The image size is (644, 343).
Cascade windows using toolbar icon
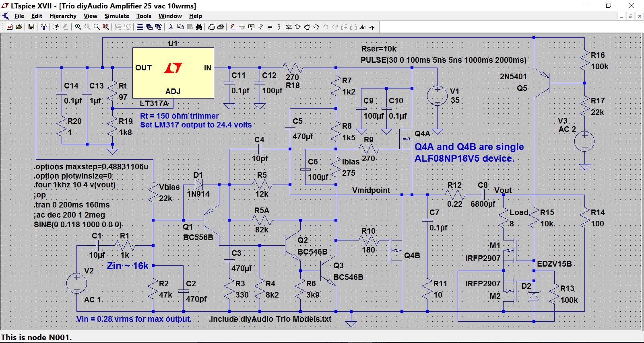149,27
